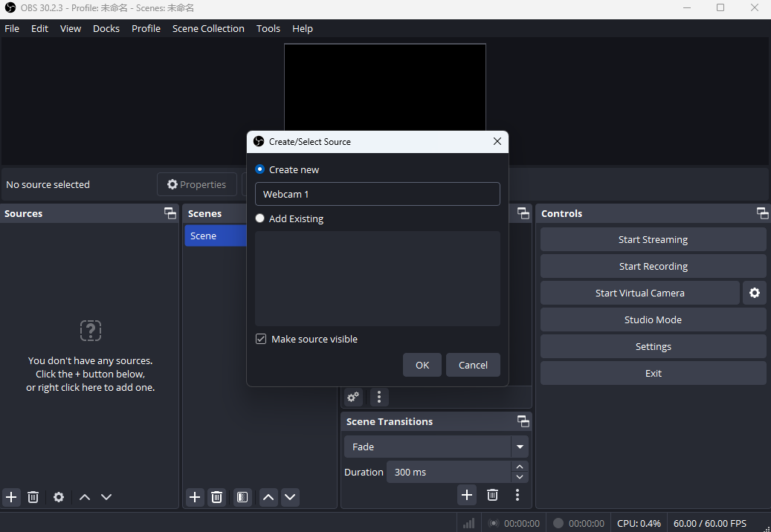Delete scene using Scenes trash icon
Image resolution: width=771 pixels, height=532 pixels.
click(216, 497)
